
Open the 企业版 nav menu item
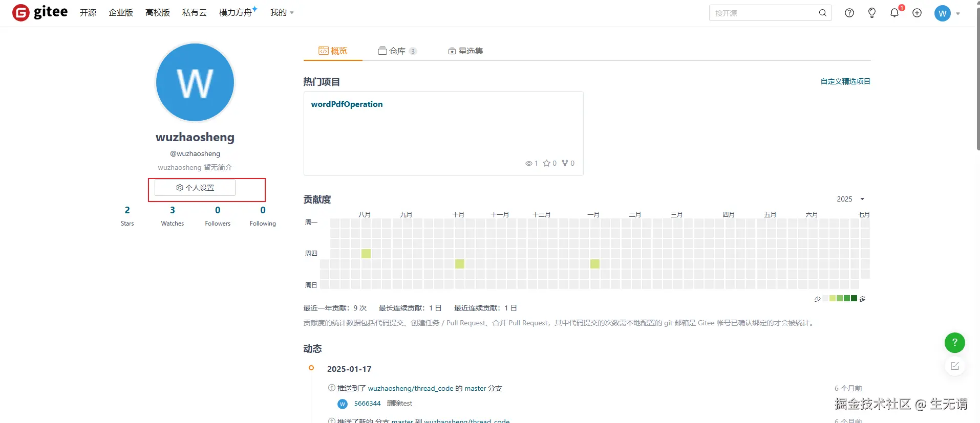click(x=121, y=12)
